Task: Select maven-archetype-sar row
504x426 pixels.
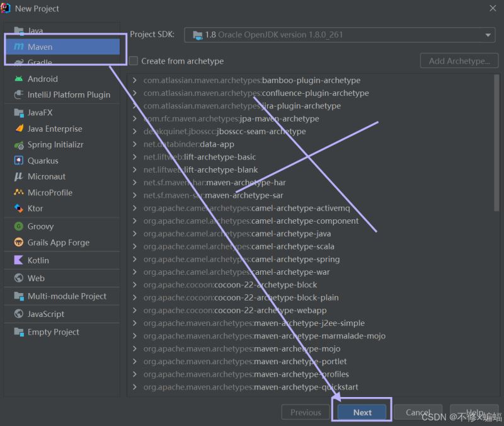Action: pyautogui.click(x=311, y=195)
